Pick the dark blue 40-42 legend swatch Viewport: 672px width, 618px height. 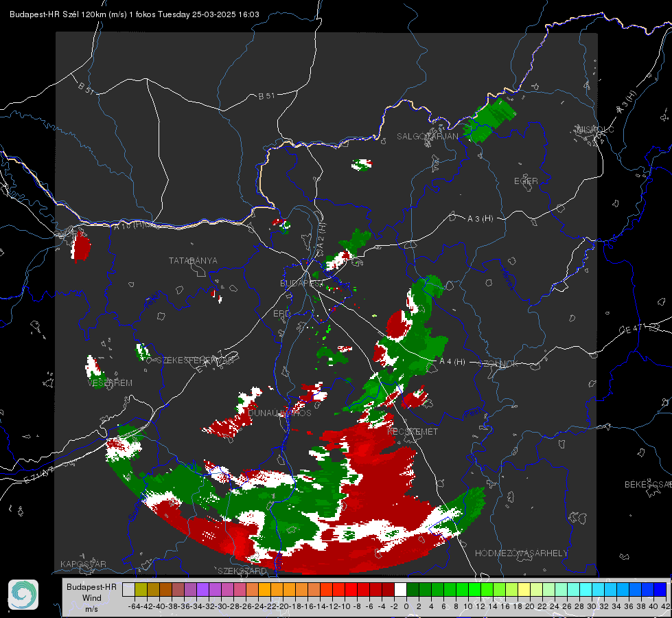tap(660, 589)
